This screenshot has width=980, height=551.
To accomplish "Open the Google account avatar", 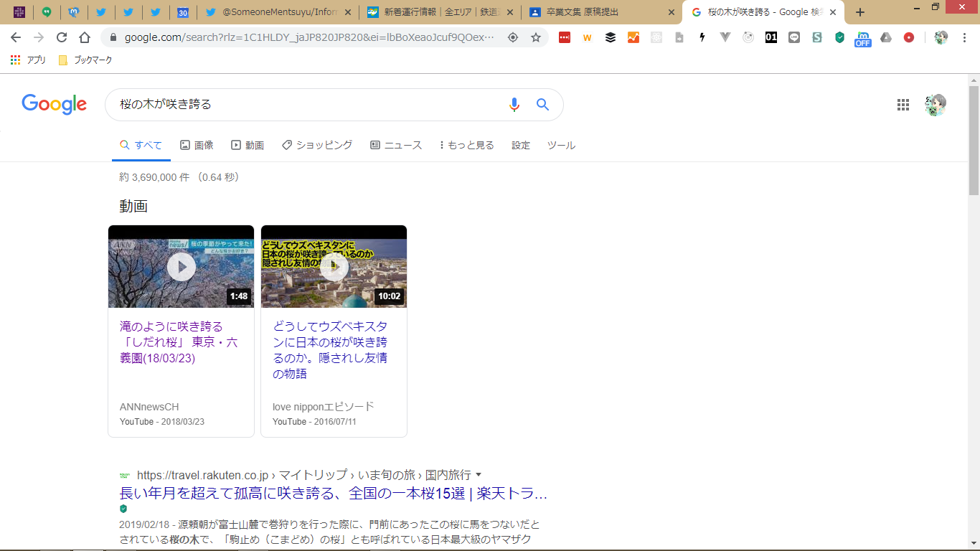I will tap(936, 105).
